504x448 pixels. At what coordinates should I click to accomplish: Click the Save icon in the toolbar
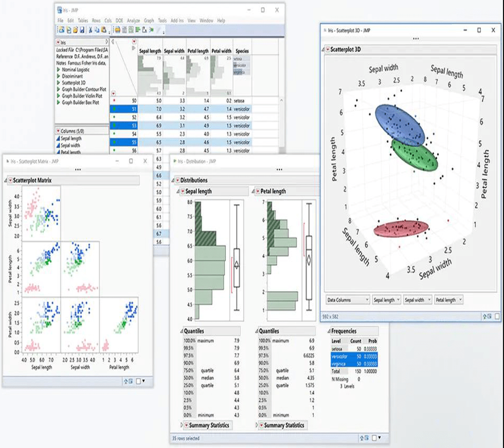81,30
